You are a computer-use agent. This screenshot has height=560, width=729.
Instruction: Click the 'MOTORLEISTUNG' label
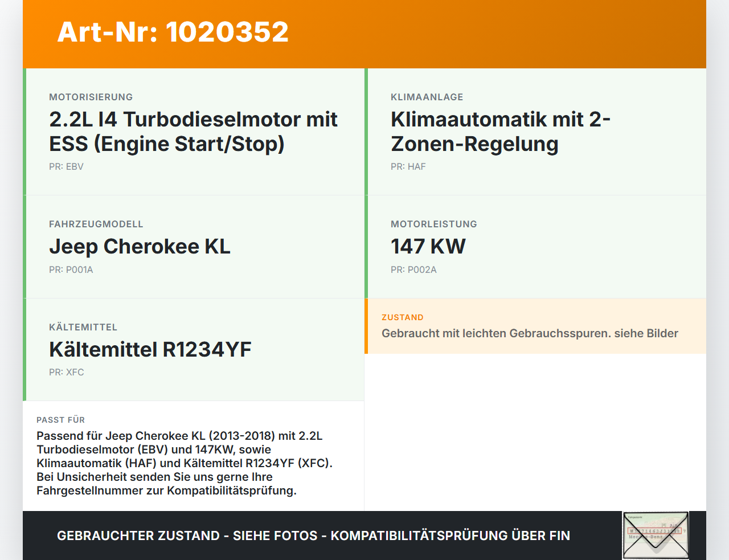[434, 224]
